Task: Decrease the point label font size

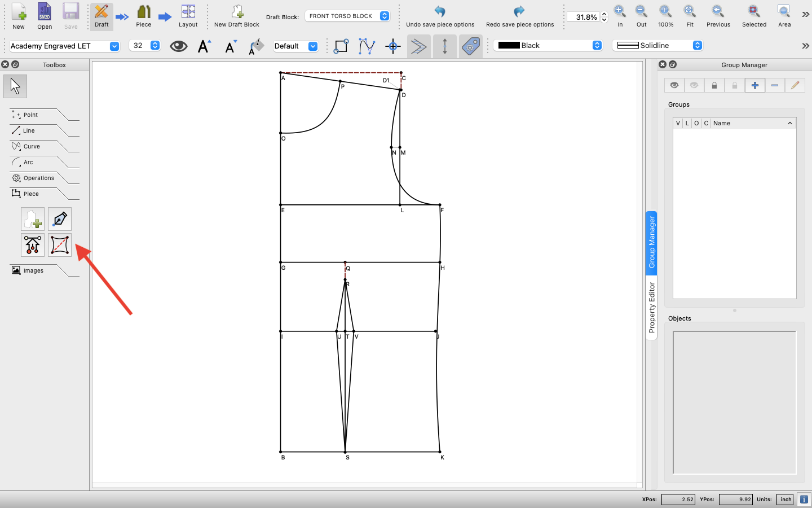Action: point(230,46)
